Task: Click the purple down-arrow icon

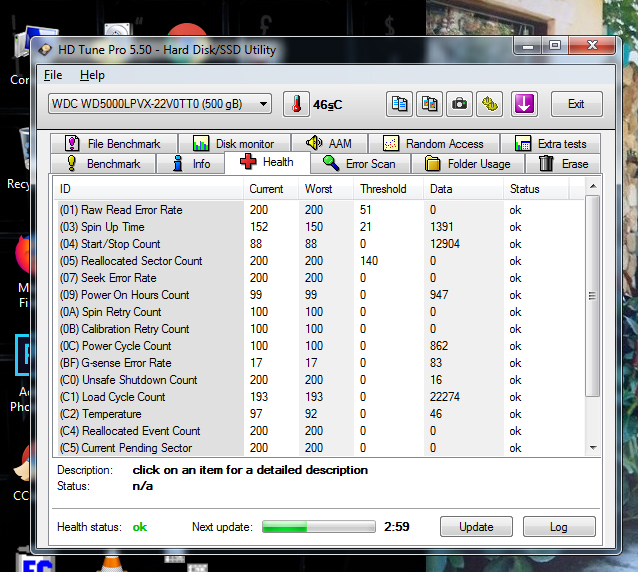Action: pos(524,104)
